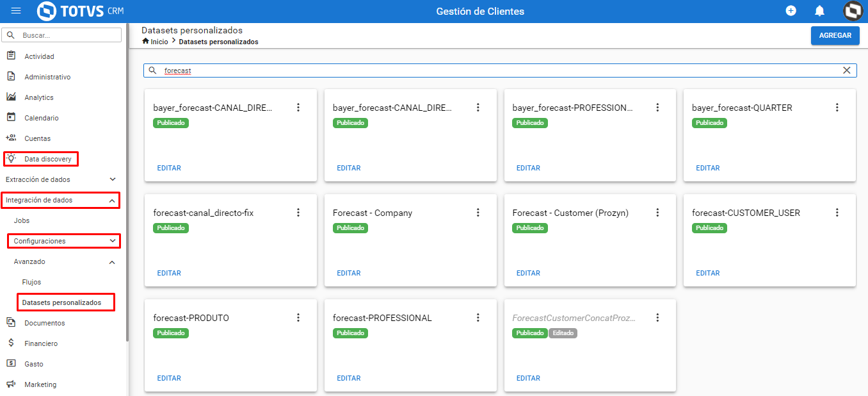This screenshot has width=868, height=396.
Task: Open the user profile avatar
Action: (x=853, y=11)
